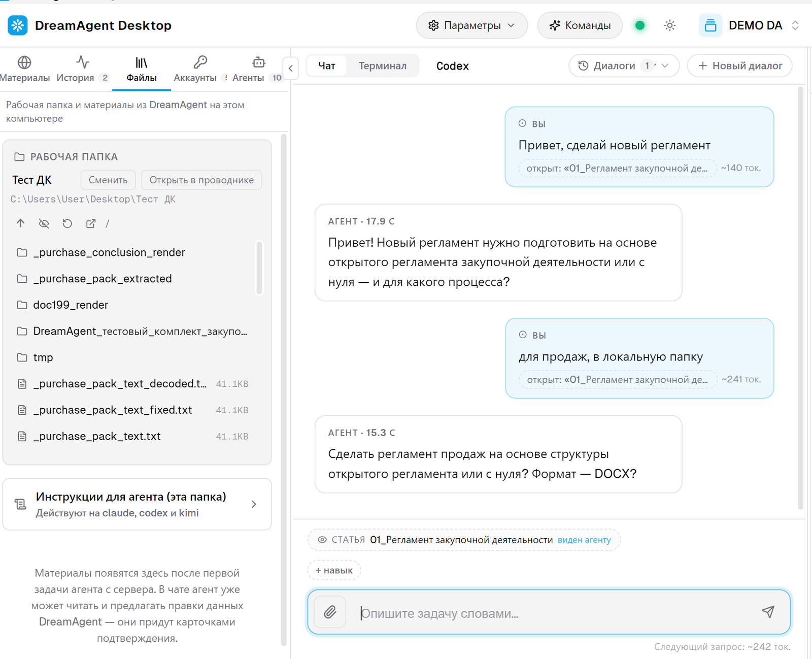This screenshot has height=659, width=812.
Task: Click the file list scrollbar
Action: pos(259,268)
